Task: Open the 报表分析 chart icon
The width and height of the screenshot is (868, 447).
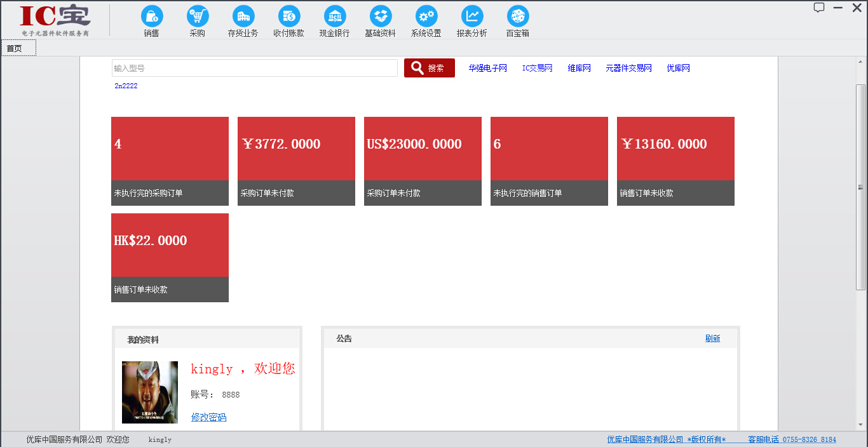Action: 471,22
